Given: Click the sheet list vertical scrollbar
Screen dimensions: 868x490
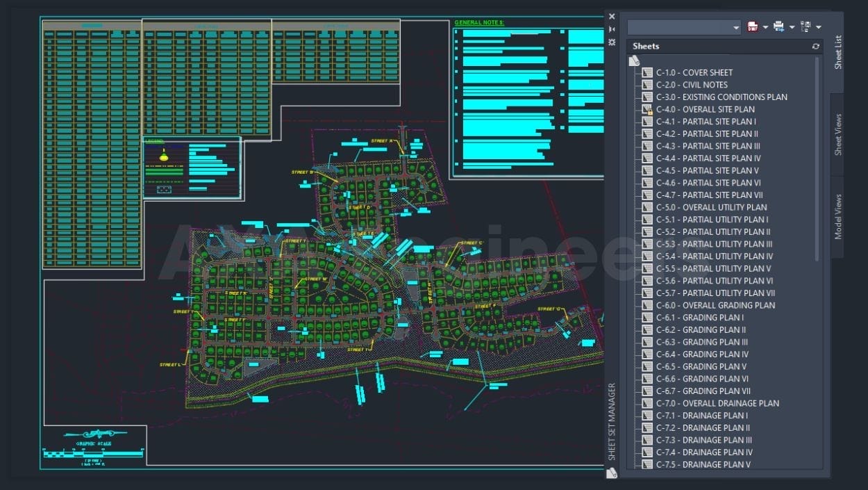Looking at the screenshot, I should pyautogui.click(x=817, y=160).
